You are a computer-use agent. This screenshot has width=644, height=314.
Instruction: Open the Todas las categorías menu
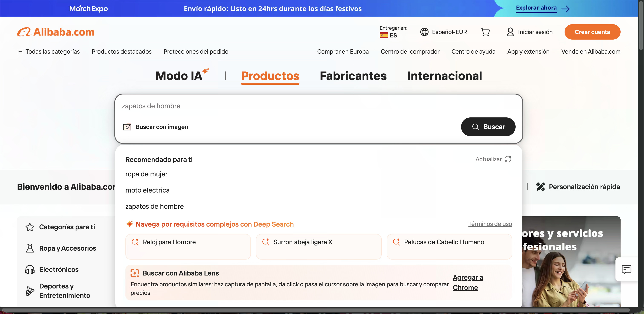[49, 52]
